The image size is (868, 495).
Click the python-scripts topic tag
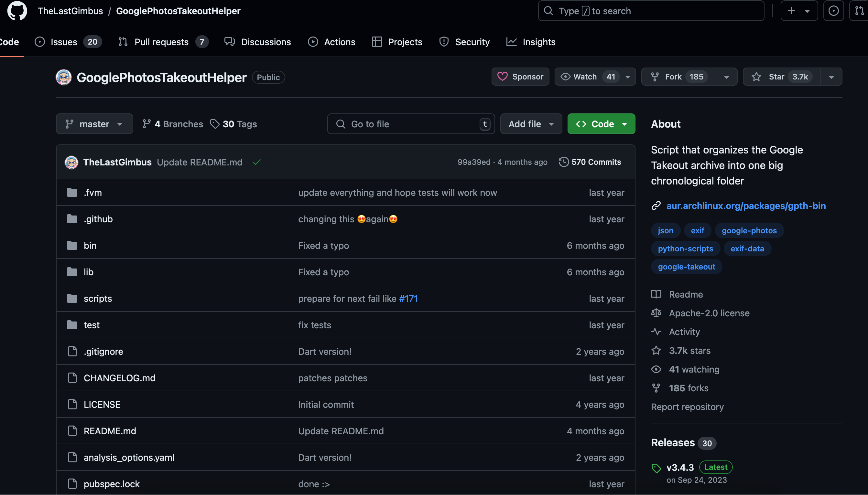click(685, 248)
